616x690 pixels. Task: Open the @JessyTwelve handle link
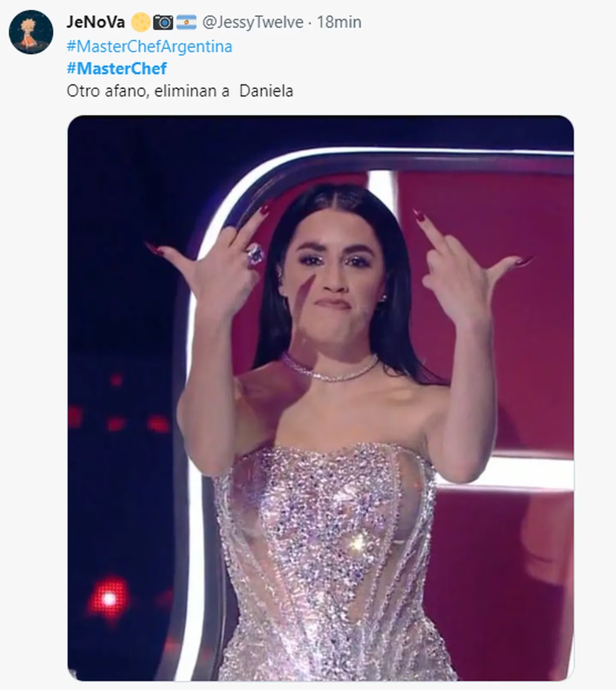click(x=253, y=23)
